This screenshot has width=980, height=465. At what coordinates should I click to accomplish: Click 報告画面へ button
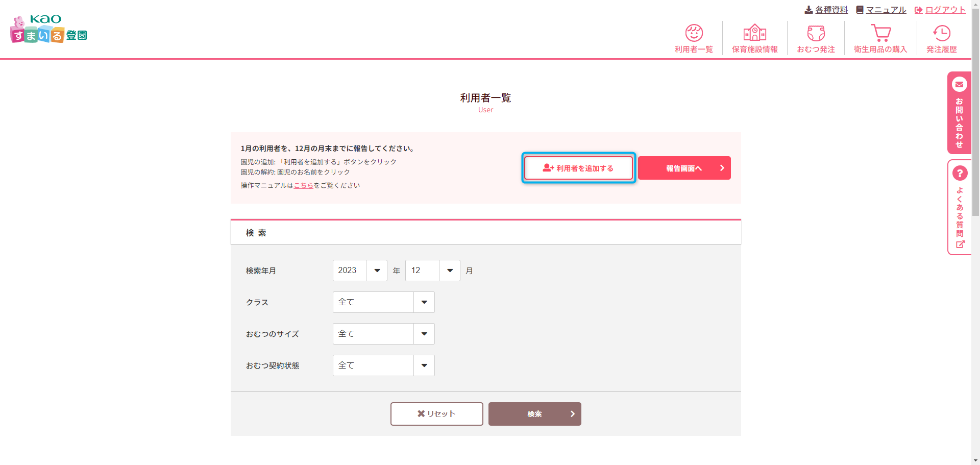point(684,168)
